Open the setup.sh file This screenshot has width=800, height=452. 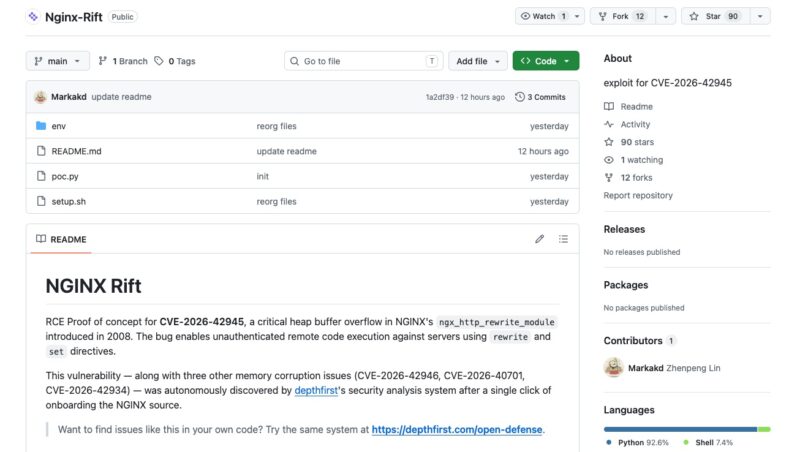click(68, 202)
